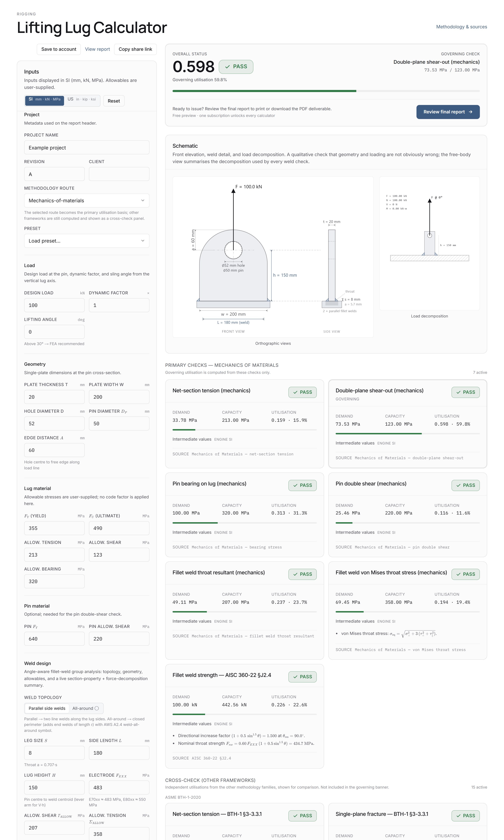Click PASS badge on Single-plane fracture BTH-1 card
The image size is (504, 840).
coord(466,815)
